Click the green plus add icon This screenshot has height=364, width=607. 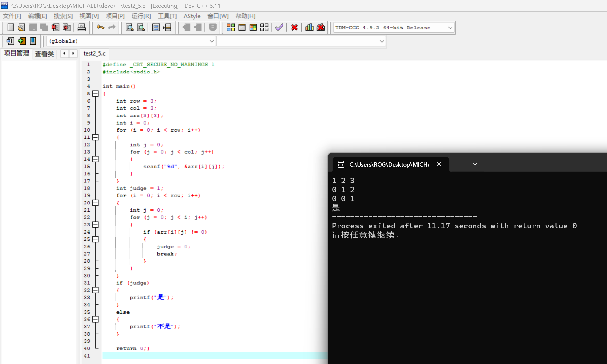[x=22, y=41]
